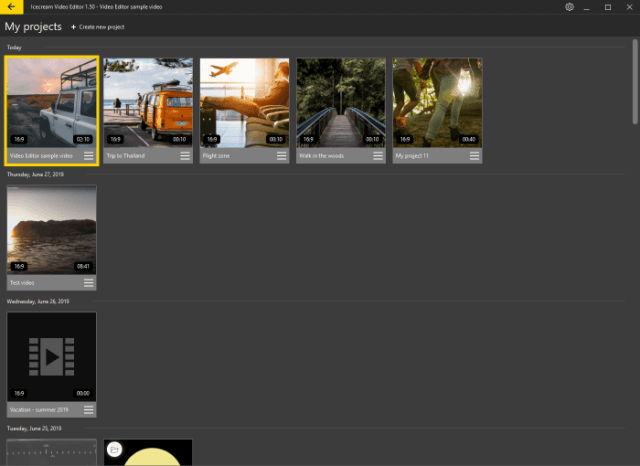640x466 pixels.
Task: Minimize the Icecream Video Editor window
Action: pos(587,7)
